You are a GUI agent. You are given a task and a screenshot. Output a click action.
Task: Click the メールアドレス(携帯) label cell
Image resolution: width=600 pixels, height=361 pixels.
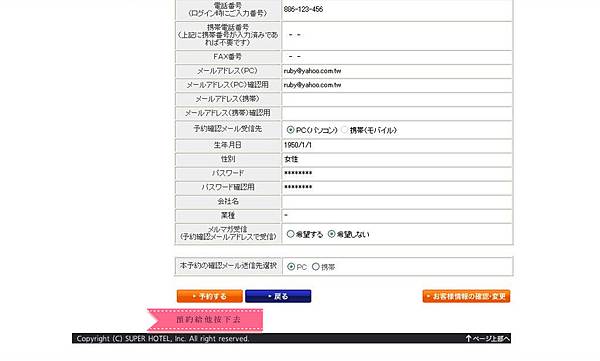228,99
